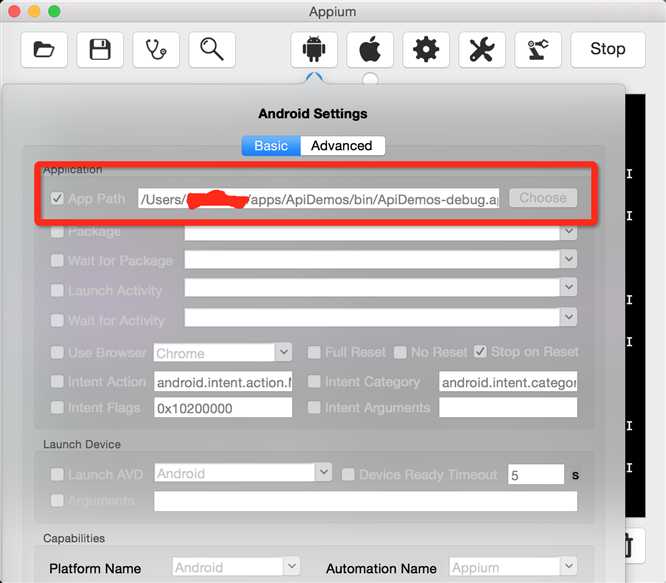Click the Device Ready Timeout seconds field

click(536, 474)
